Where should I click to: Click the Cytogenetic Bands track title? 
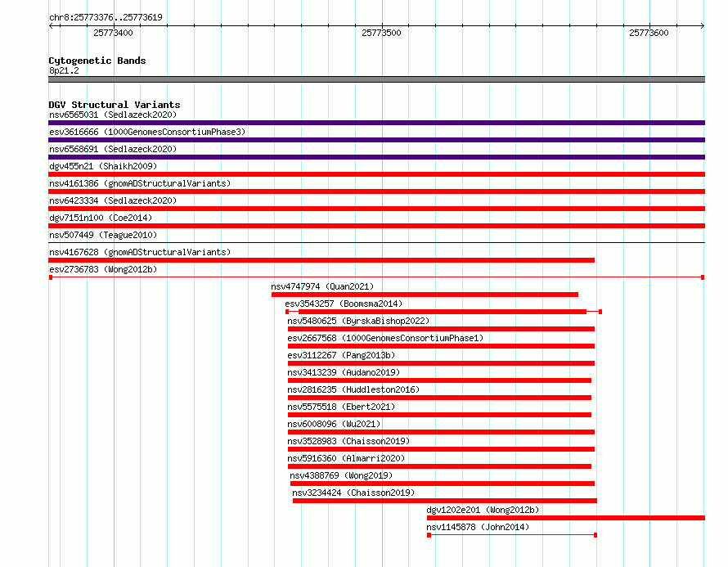[x=97, y=61]
